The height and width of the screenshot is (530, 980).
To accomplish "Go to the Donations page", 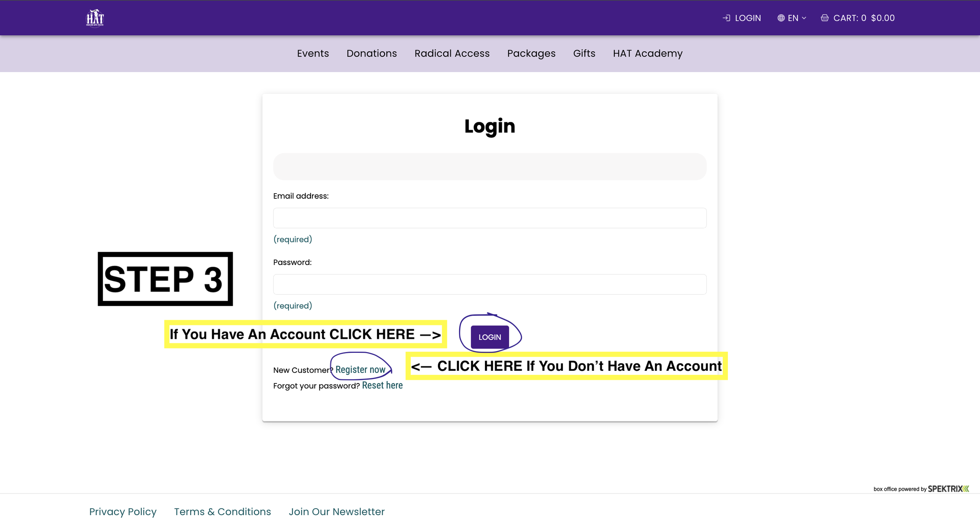I will coord(372,53).
